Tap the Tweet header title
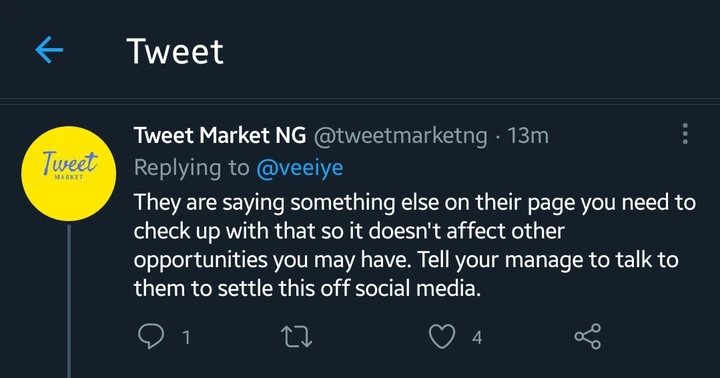This screenshot has height=378, width=720. coord(175,51)
